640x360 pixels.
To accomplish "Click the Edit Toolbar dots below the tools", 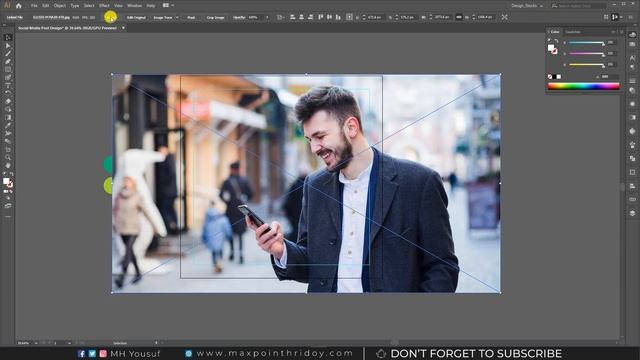I will (x=8, y=217).
